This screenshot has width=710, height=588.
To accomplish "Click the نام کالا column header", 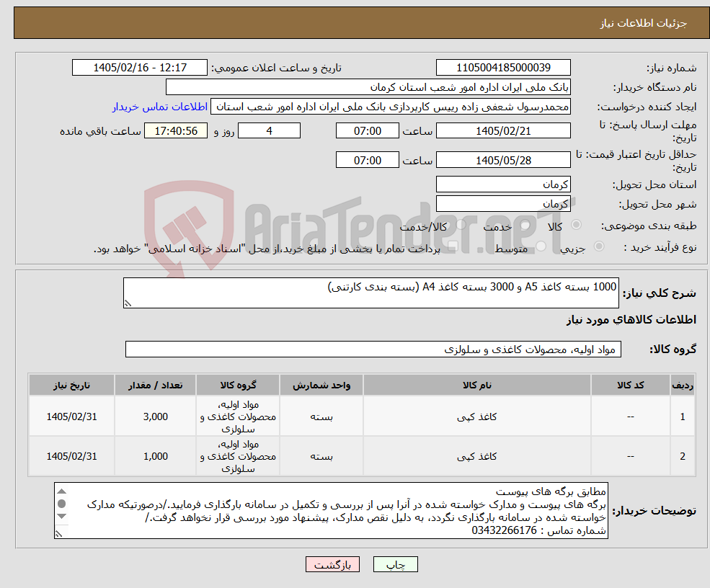I will 476,386.
